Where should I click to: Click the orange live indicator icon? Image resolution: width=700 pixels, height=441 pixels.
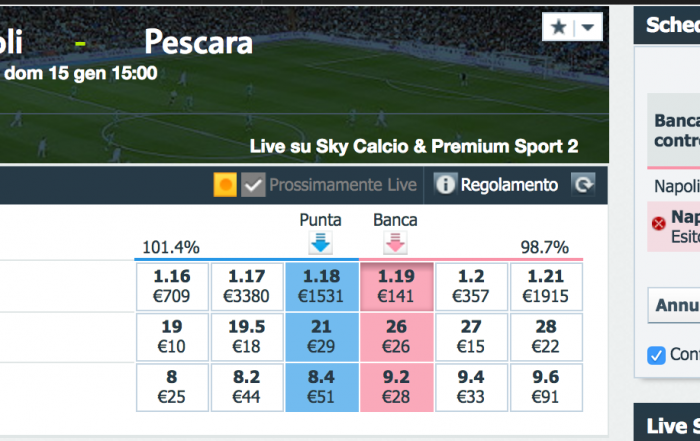point(225,185)
